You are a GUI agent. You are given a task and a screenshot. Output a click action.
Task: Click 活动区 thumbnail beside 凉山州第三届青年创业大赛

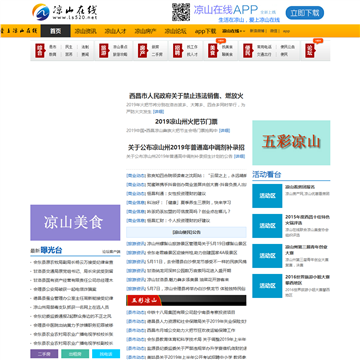click(267, 256)
